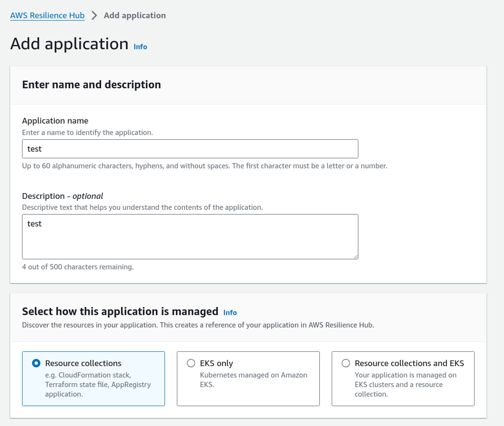Select the Resource collections radio button
Image resolution: width=504 pixels, height=426 pixels.
click(36, 363)
